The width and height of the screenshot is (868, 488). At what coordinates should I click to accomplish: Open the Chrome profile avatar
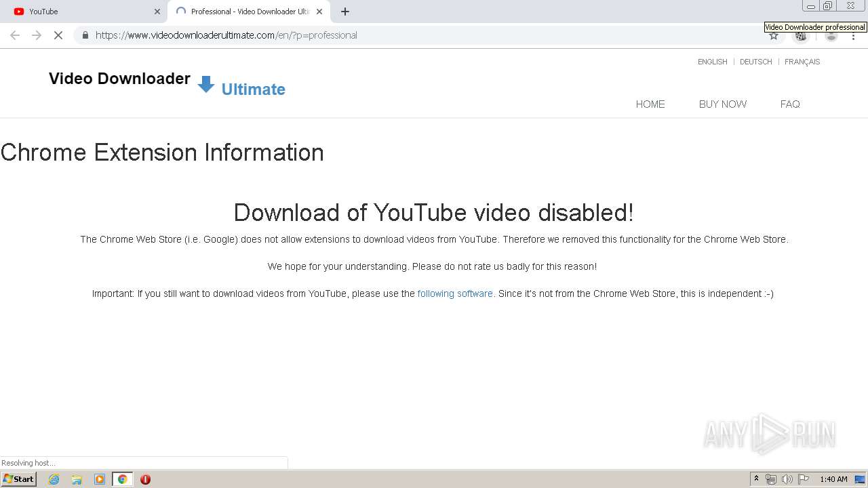[831, 36]
